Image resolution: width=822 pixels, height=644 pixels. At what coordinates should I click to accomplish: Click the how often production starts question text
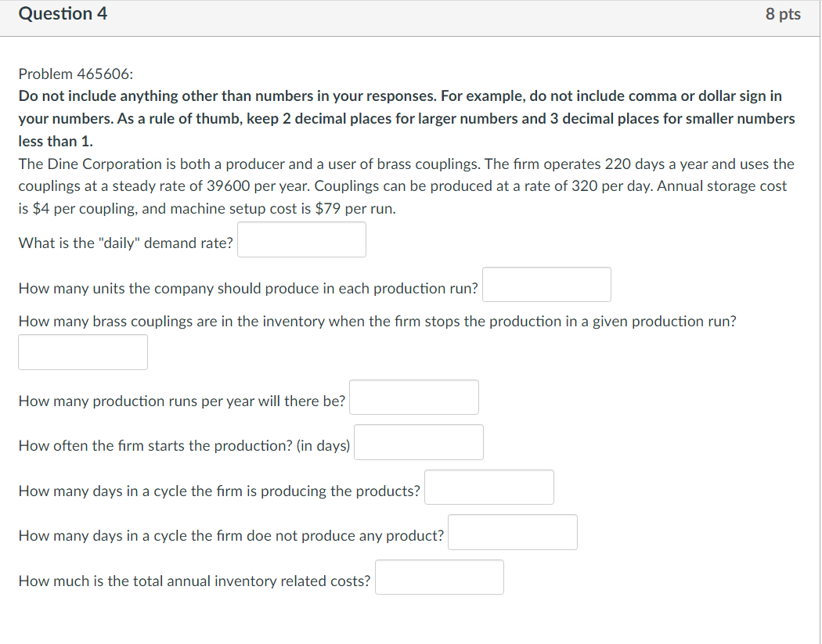point(183,445)
